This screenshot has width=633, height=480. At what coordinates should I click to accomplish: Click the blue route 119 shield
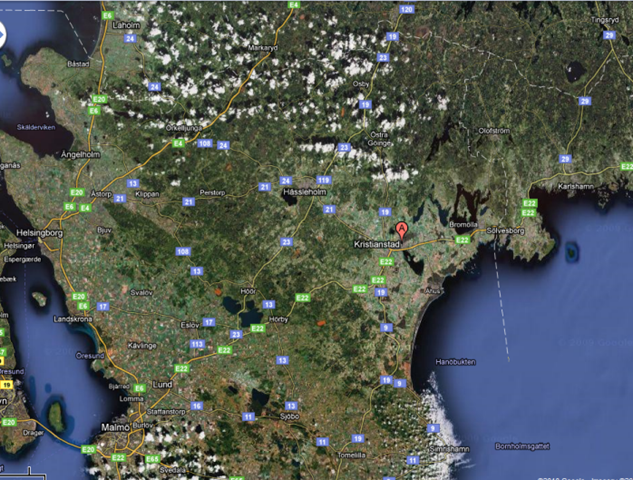point(324,180)
